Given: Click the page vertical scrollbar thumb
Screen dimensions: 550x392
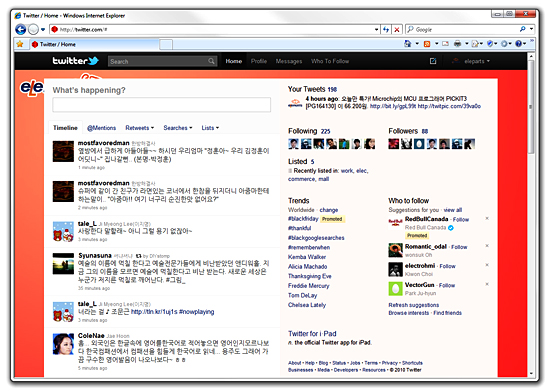Looking at the screenshot, I should point(531,107).
